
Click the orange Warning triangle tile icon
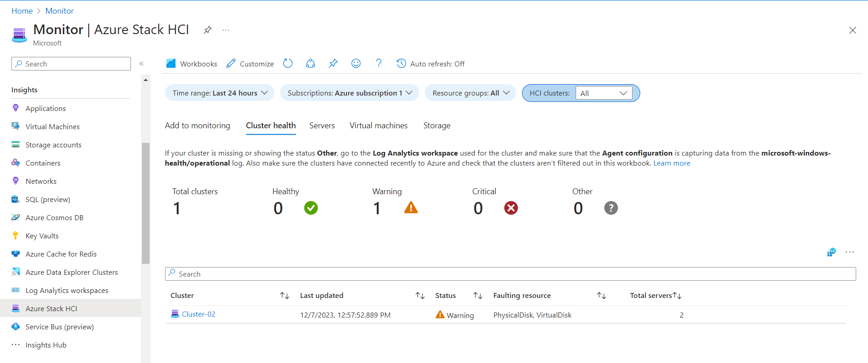coord(411,207)
